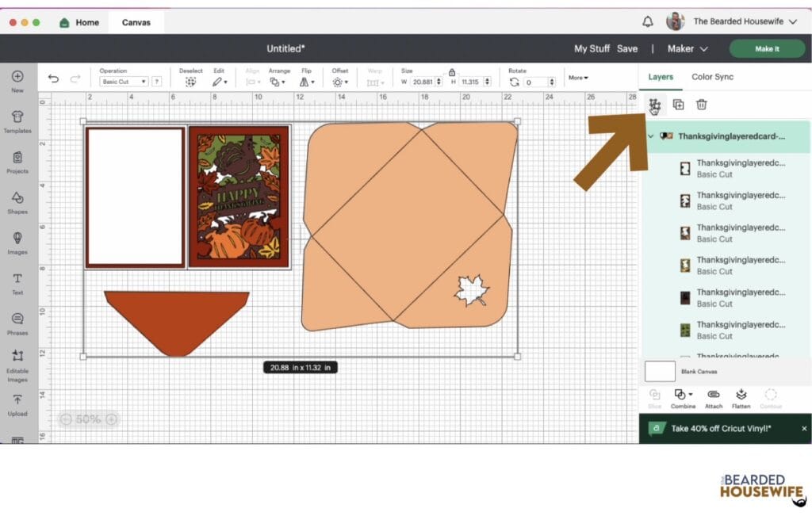
Task: Click the Make It button
Action: click(766, 48)
